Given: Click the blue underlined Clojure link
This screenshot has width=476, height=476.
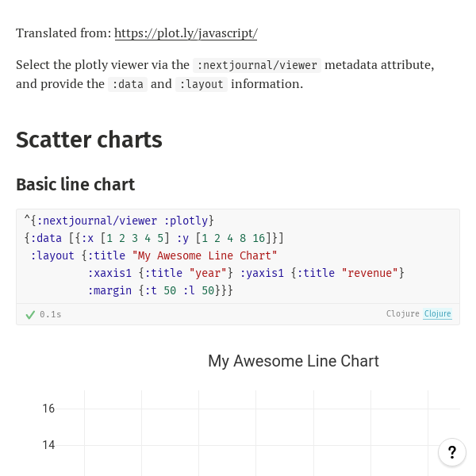Looking at the screenshot, I should [x=437, y=314].
